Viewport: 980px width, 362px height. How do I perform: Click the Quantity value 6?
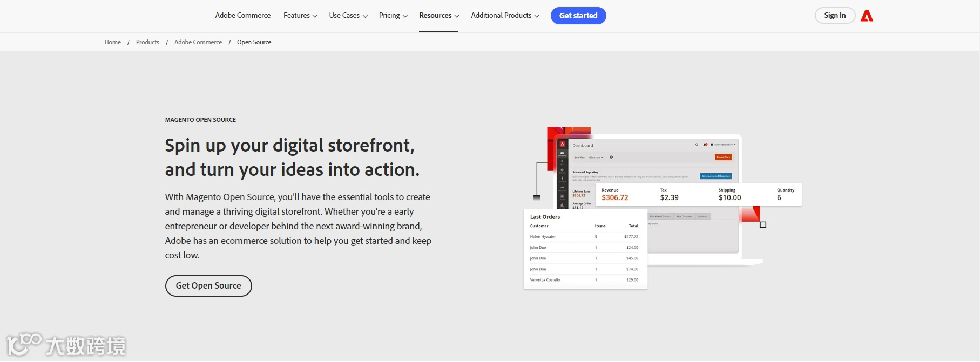[x=779, y=198]
